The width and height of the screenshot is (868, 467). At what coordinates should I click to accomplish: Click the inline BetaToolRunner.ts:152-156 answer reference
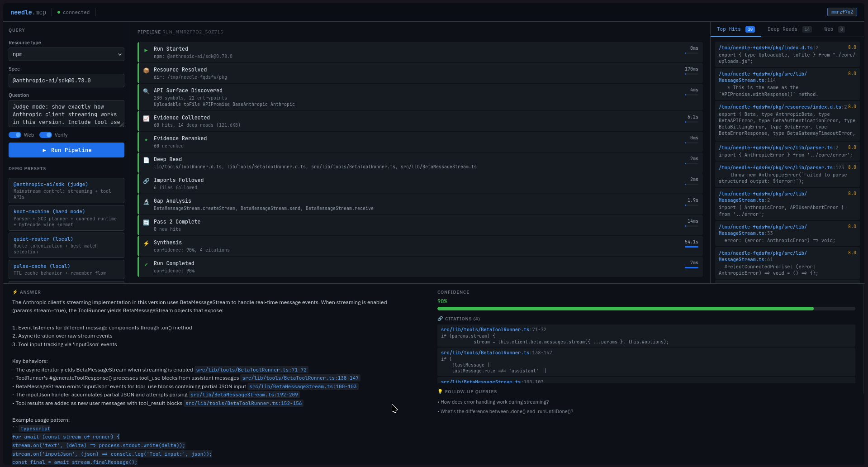coord(243,403)
